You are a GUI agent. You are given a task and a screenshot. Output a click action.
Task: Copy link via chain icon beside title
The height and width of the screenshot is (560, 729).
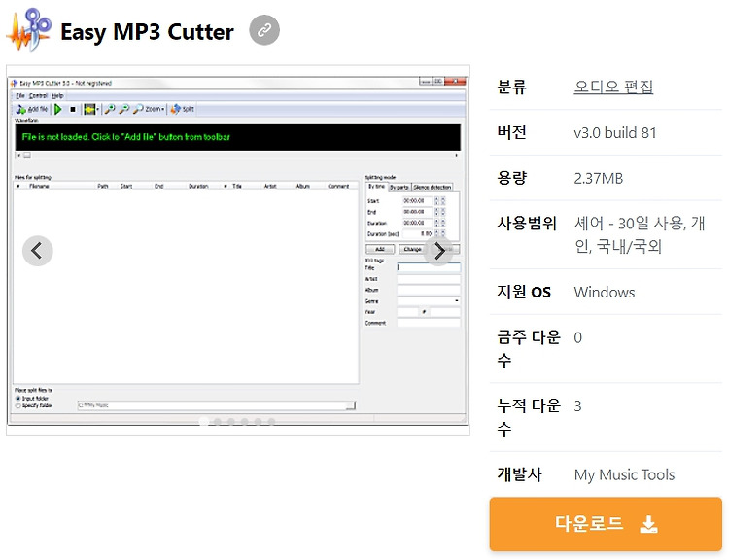coord(264,30)
